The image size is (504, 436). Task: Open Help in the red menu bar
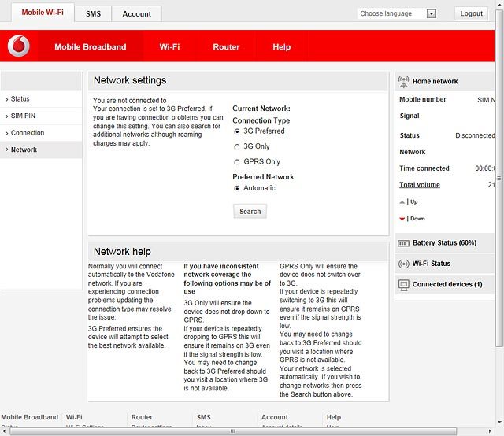point(282,47)
